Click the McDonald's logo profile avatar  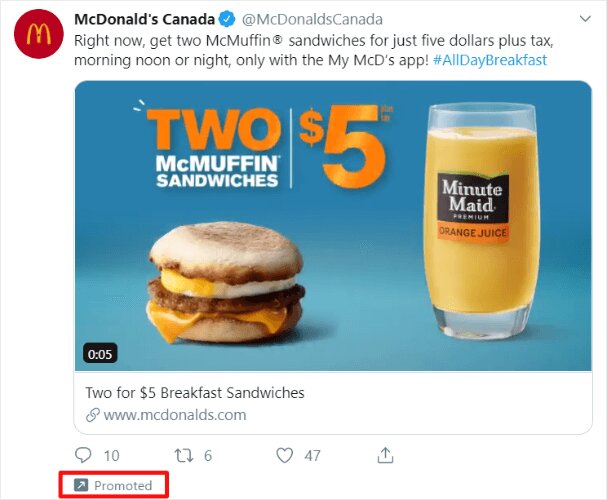(39, 37)
